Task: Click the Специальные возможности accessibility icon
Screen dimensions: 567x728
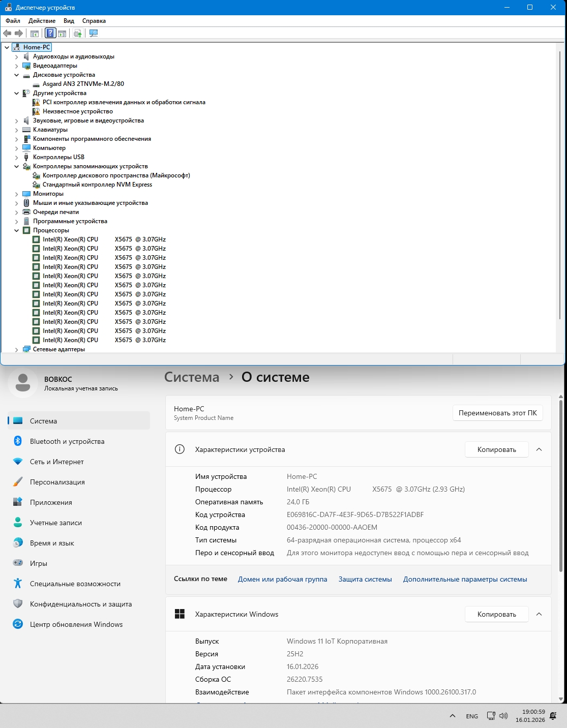Action: coord(18,584)
